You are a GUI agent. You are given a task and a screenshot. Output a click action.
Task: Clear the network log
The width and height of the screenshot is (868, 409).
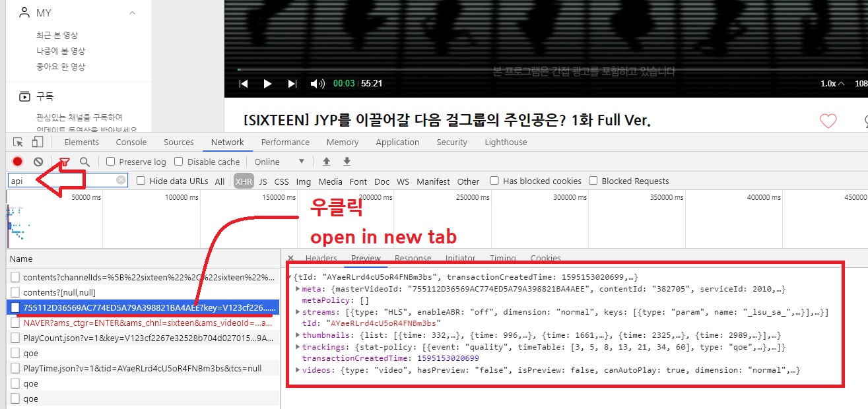38,162
